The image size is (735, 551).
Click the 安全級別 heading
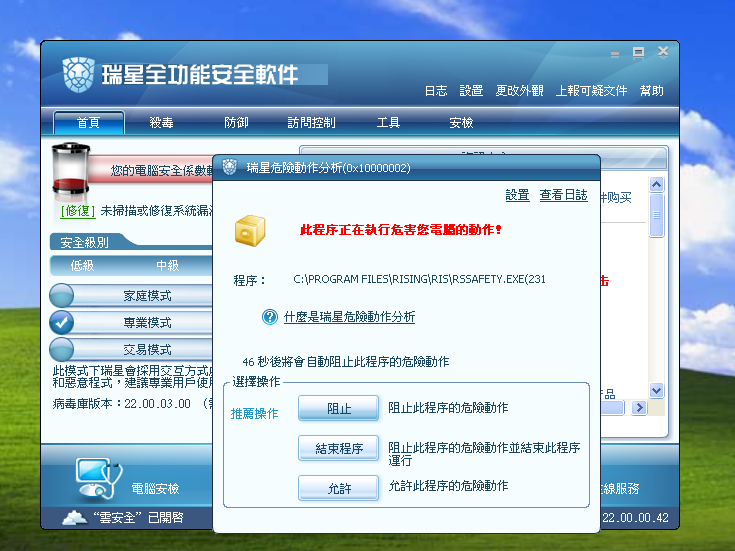click(x=84, y=242)
